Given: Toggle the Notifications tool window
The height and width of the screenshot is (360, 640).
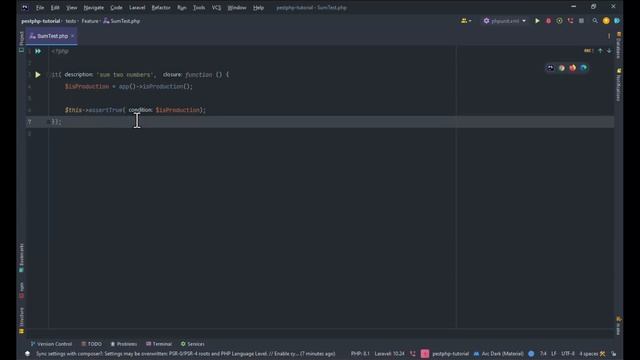Looking at the screenshot, I should (x=619, y=85).
